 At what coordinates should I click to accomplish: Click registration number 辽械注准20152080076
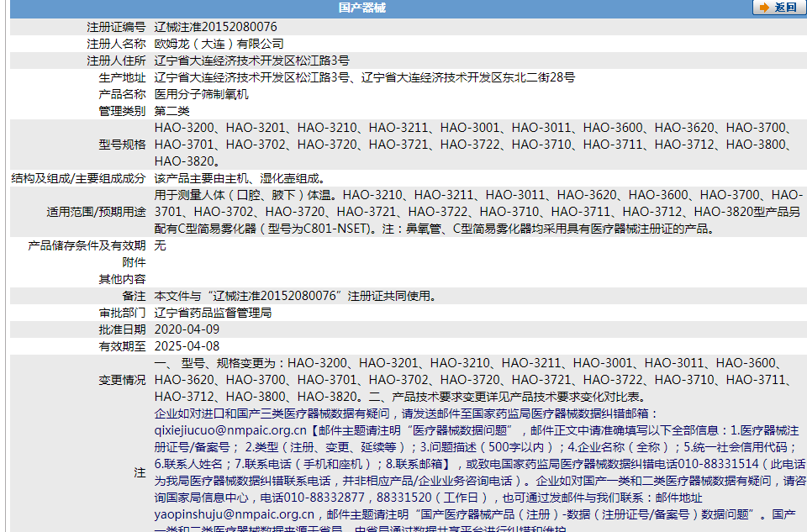(216, 27)
